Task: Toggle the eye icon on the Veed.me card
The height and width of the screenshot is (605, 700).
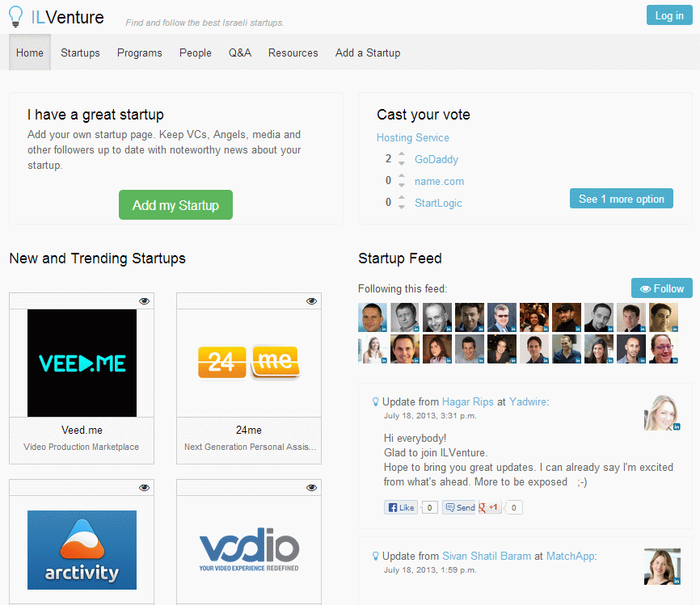Action: tap(144, 301)
